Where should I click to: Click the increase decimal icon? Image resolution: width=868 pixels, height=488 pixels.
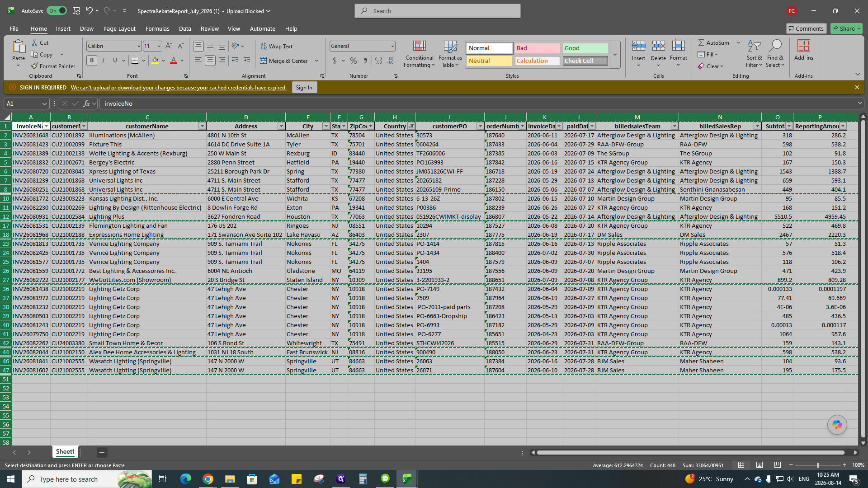378,61
